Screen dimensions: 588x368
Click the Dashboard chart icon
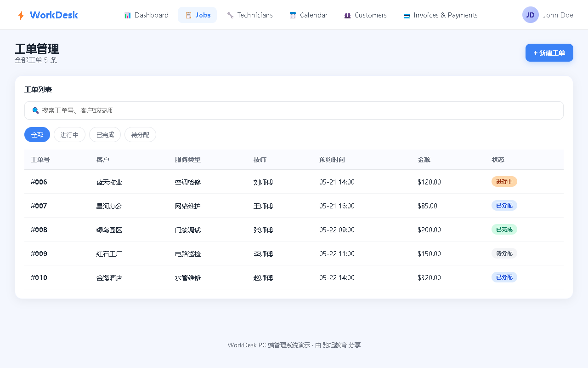click(128, 15)
